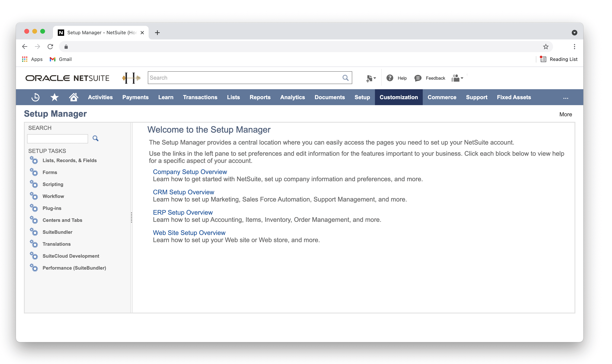The height and width of the screenshot is (364, 612).
Task: Expand the navigation overflow ellipsis menu
Action: (566, 98)
